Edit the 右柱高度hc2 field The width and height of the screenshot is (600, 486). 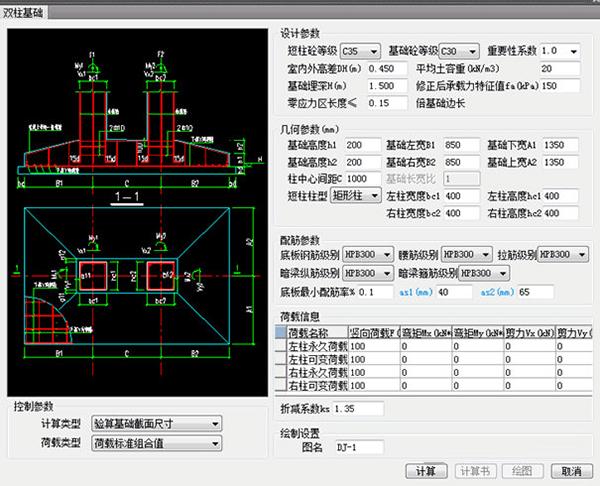pyautogui.click(x=561, y=213)
